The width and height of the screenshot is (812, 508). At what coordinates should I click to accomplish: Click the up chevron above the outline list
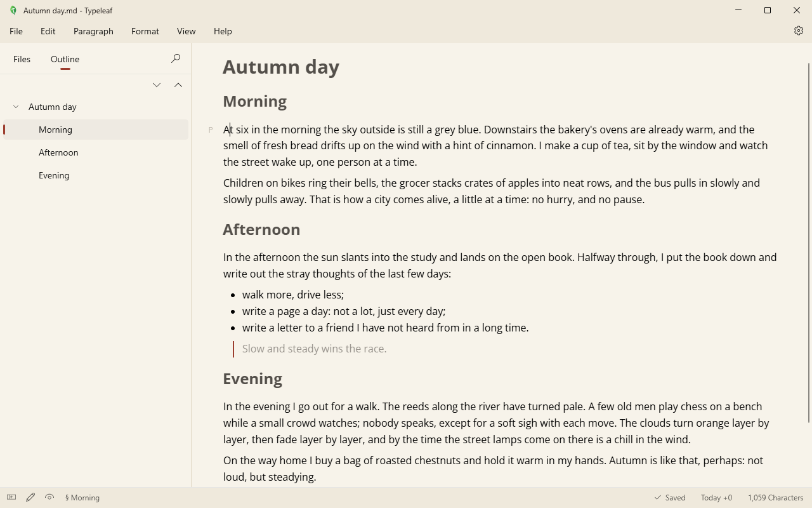(x=178, y=84)
